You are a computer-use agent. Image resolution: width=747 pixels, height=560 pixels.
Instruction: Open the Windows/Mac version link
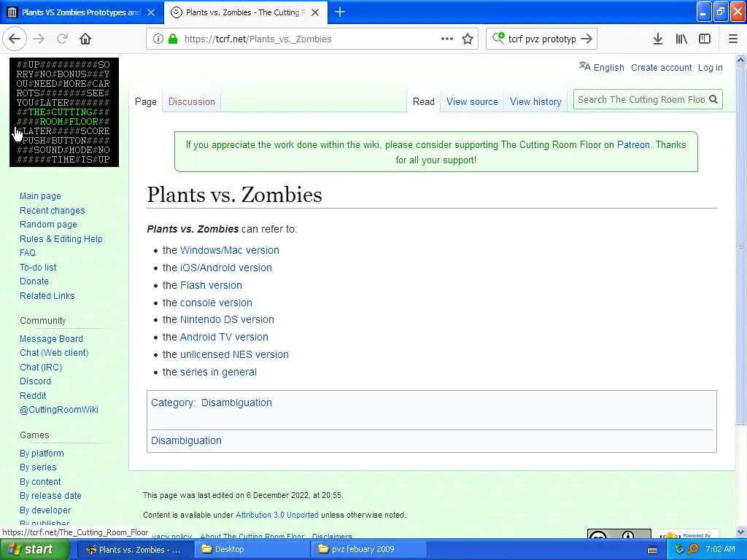point(230,250)
